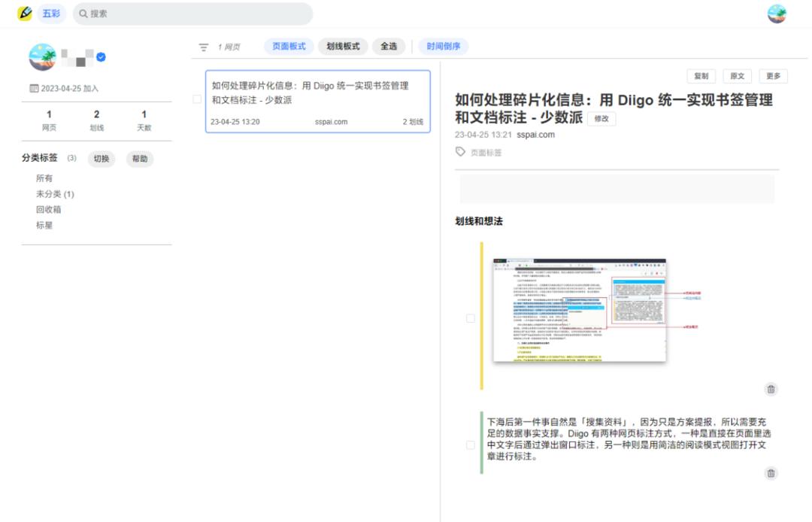Click the page tag icon
The width and height of the screenshot is (812, 522).
tap(460, 152)
